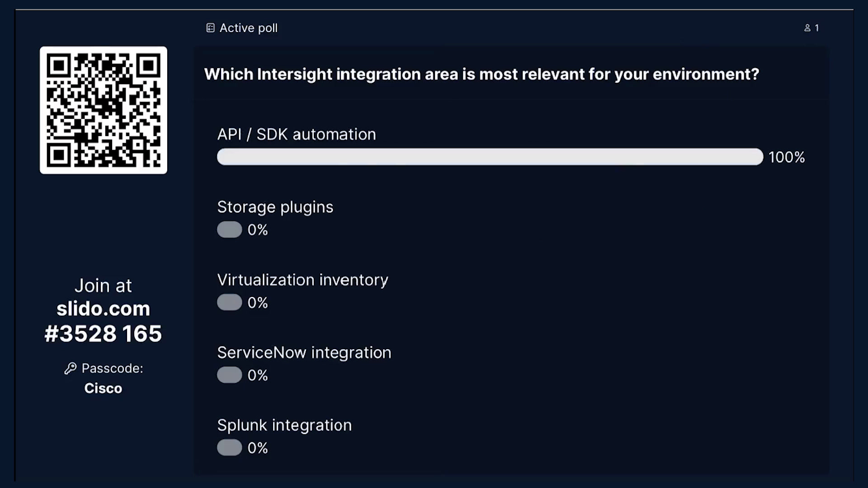The width and height of the screenshot is (868, 488).
Task: Click the ServiceNow integration result pill
Action: [230, 375]
